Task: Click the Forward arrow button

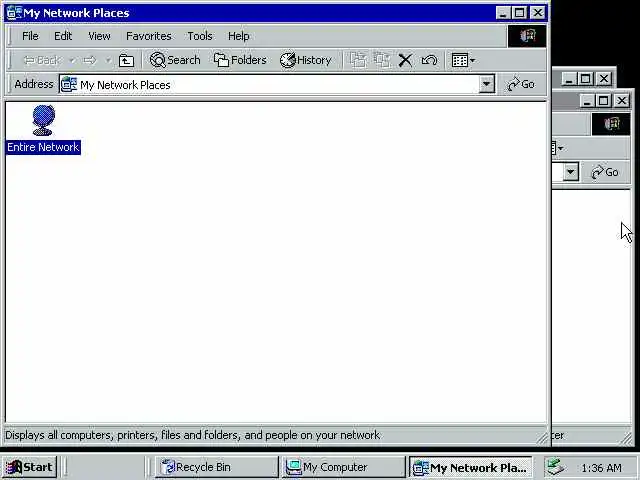Action: pyautogui.click(x=90, y=60)
